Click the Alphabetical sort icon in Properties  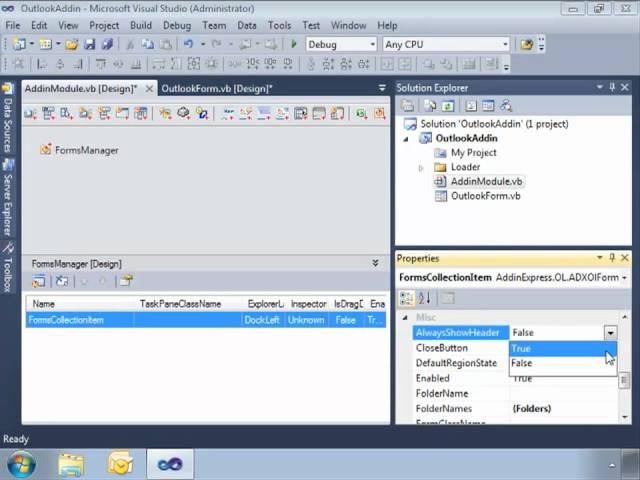(424, 298)
